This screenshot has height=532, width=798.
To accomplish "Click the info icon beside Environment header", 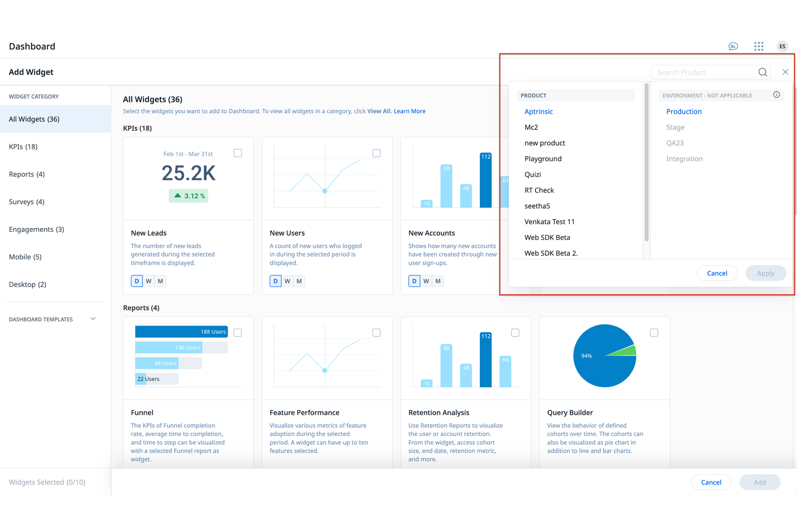I will click(x=776, y=94).
